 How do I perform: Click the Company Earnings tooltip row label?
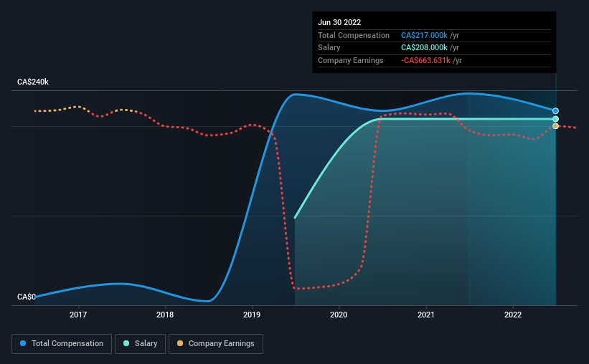tap(351, 60)
